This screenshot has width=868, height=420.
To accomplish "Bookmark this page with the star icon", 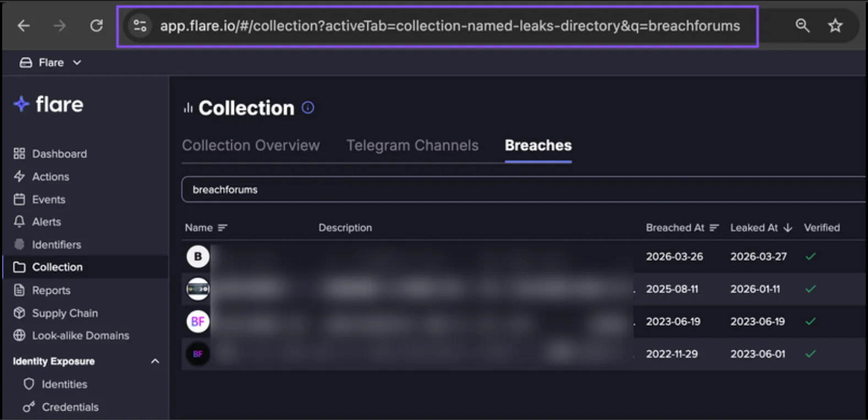I will pyautogui.click(x=835, y=25).
